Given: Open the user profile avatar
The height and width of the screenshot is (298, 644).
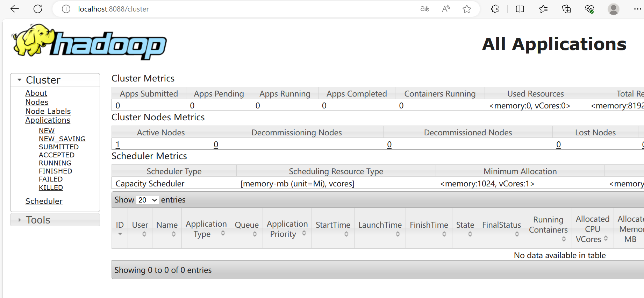Looking at the screenshot, I should (613, 9).
